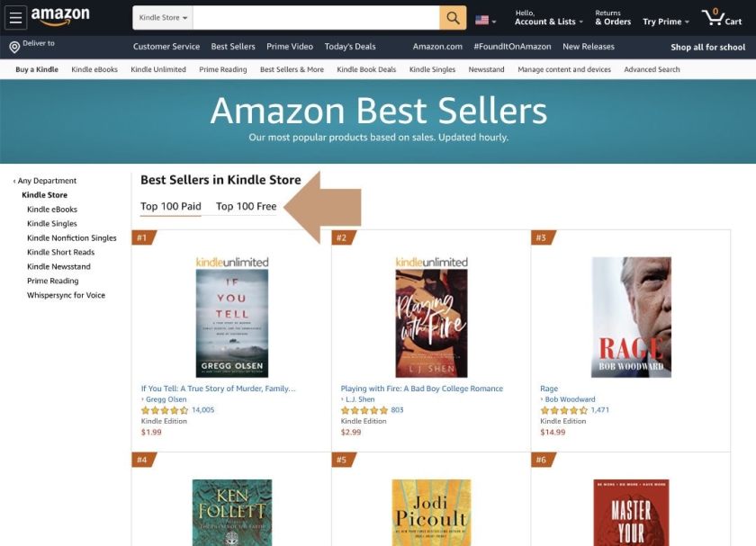Image resolution: width=756 pixels, height=546 pixels.
Task: Click the search magnifier icon
Action: tap(451, 17)
